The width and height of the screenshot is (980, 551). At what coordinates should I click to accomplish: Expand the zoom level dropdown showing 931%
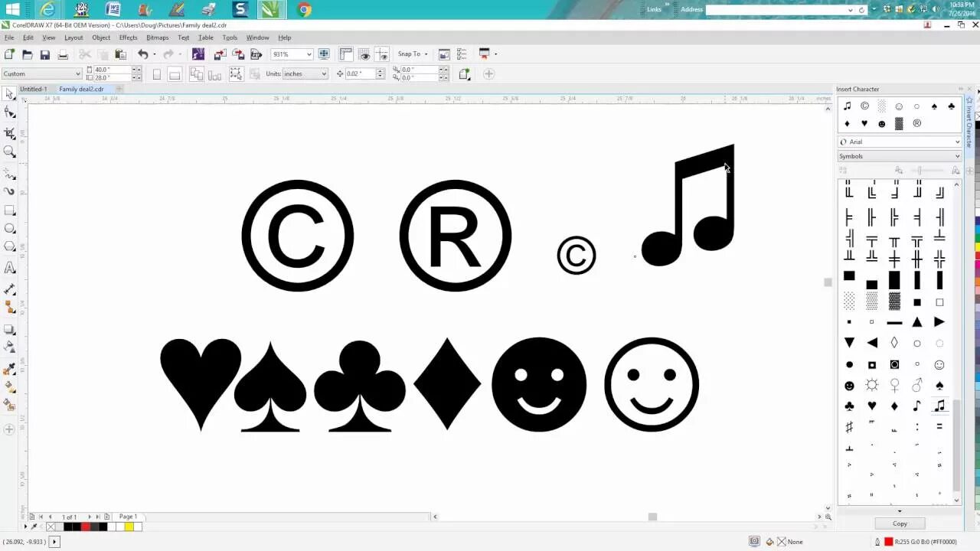click(x=309, y=54)
